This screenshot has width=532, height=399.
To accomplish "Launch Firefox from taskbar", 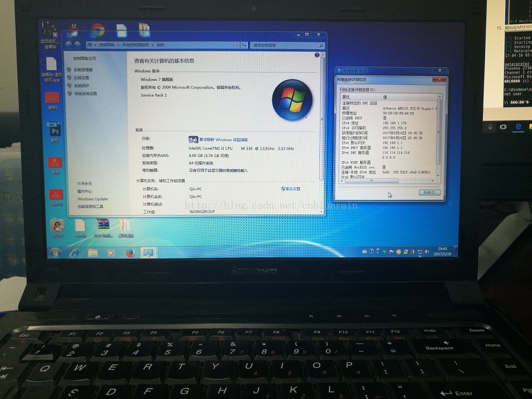I will [130, 253].
